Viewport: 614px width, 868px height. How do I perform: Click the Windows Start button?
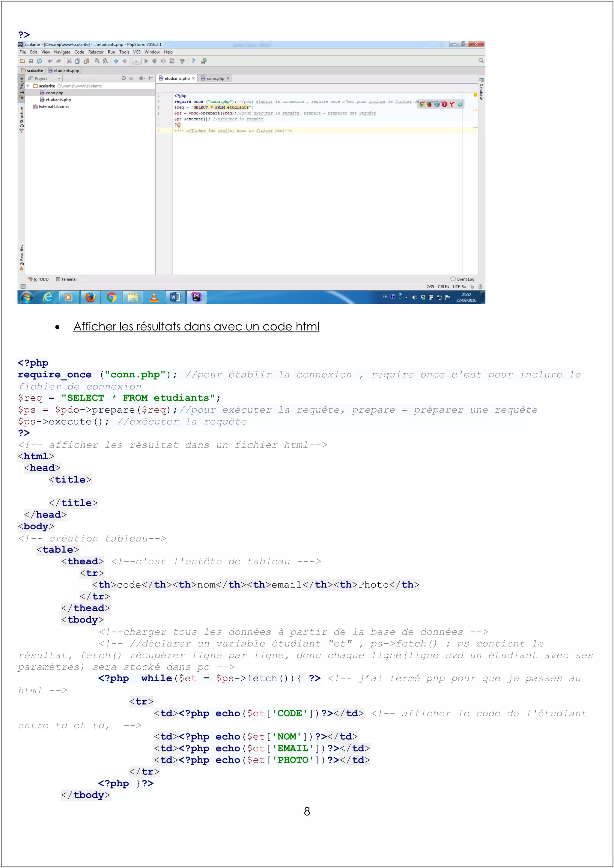pos(26,298)
